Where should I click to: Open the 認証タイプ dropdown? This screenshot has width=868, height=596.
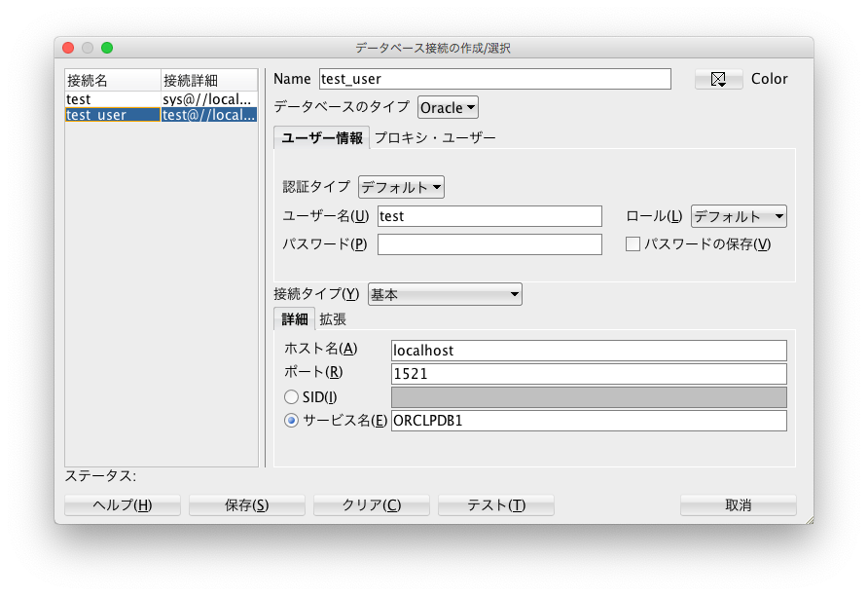pos(401,187)
